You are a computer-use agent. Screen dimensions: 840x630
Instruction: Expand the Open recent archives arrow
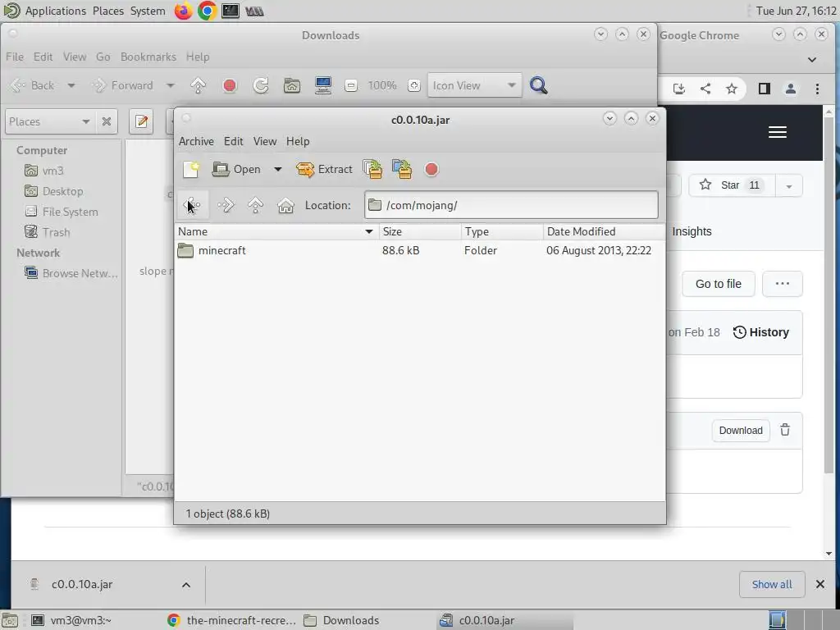(277, 169)
